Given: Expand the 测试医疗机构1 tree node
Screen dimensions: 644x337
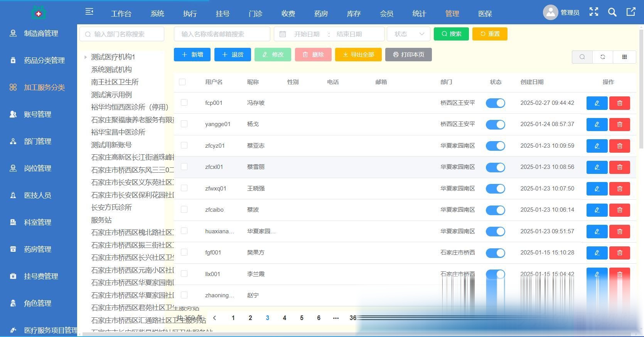Looking at the screenshot, I should click(85, 57).
